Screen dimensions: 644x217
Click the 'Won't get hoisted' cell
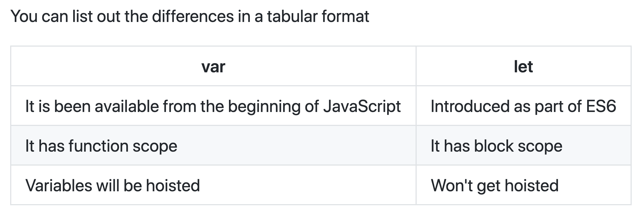click(x=523, y=185)
